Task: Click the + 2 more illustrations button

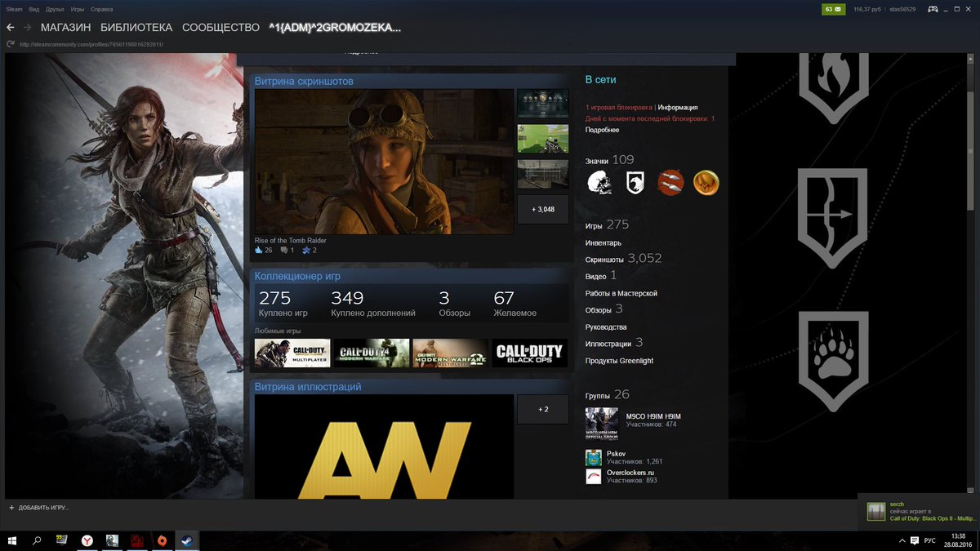Action: [543, 409]
